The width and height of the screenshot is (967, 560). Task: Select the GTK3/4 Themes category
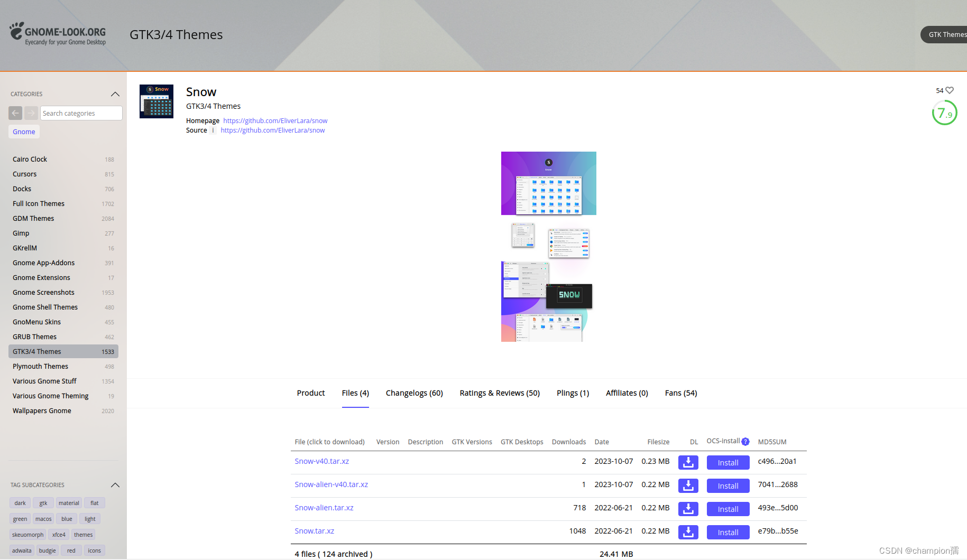[x=63, y=351]
